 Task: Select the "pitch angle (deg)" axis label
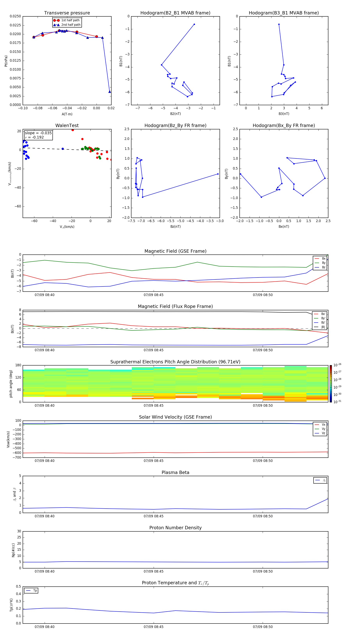coord(11,384)
